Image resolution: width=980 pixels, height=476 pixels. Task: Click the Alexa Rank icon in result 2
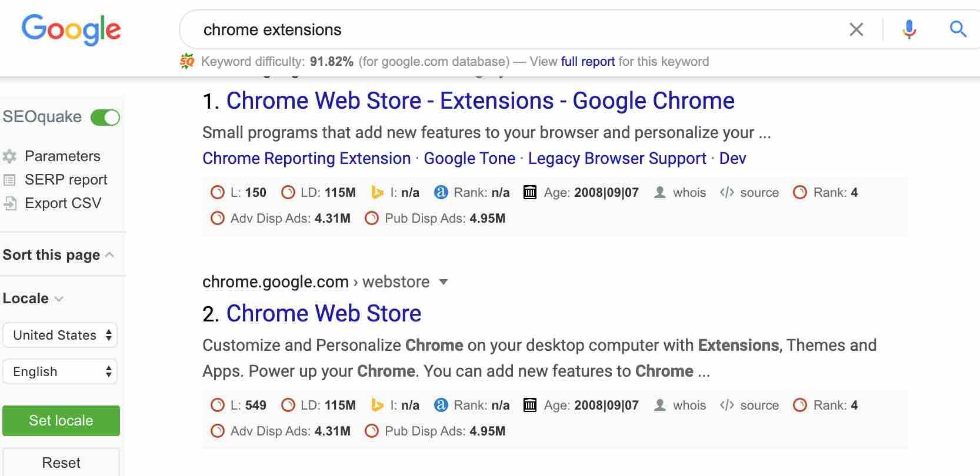pyautogui.click(x=441, y=405)
